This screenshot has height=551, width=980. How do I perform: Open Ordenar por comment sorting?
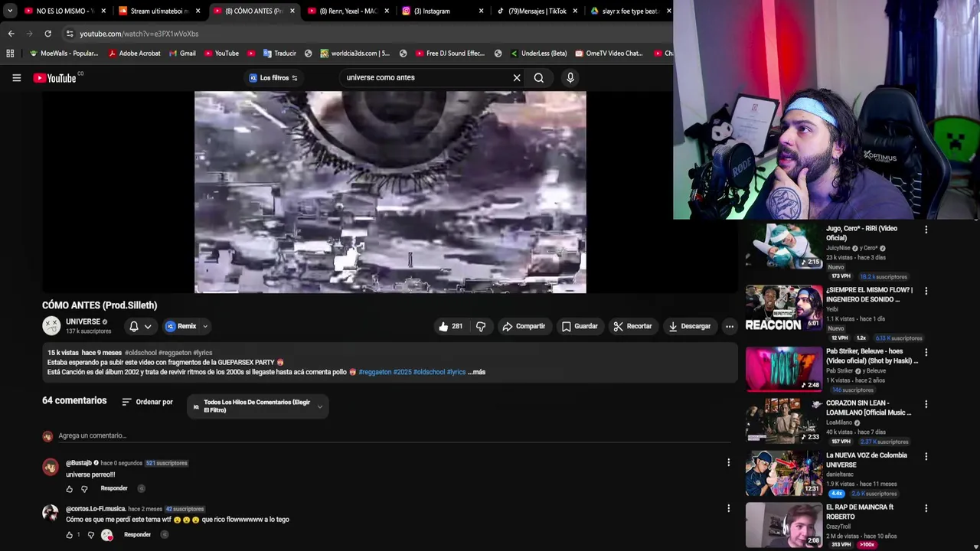(x=147, y=402)
